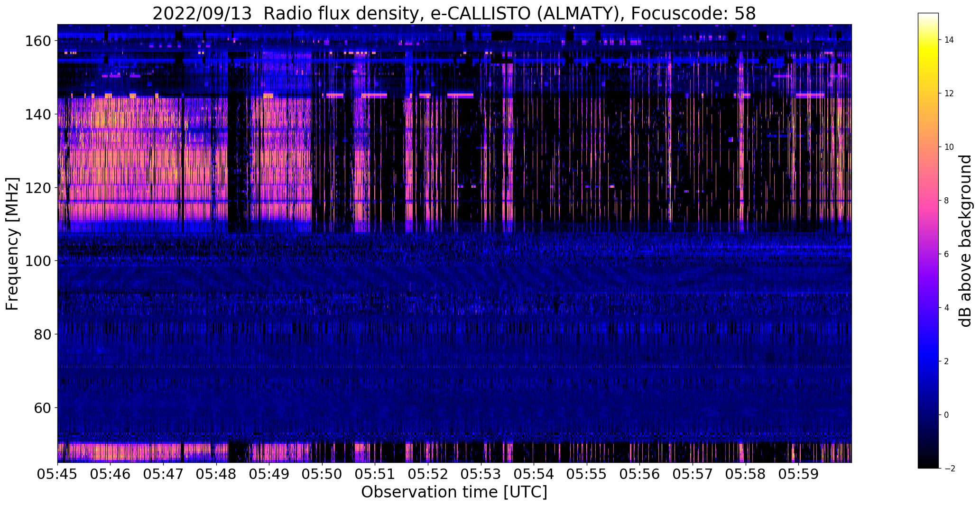Image resolution: width=980 pixels, height=506 pixels.
Task: Click the 05:58 time tick label
Action: (745, 474)
